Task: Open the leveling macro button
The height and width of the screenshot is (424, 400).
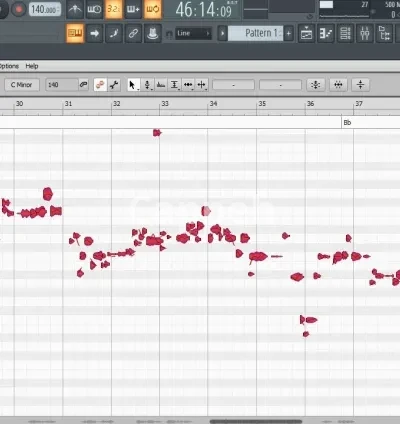Action: pyautogui.click(x=360, y=85)
